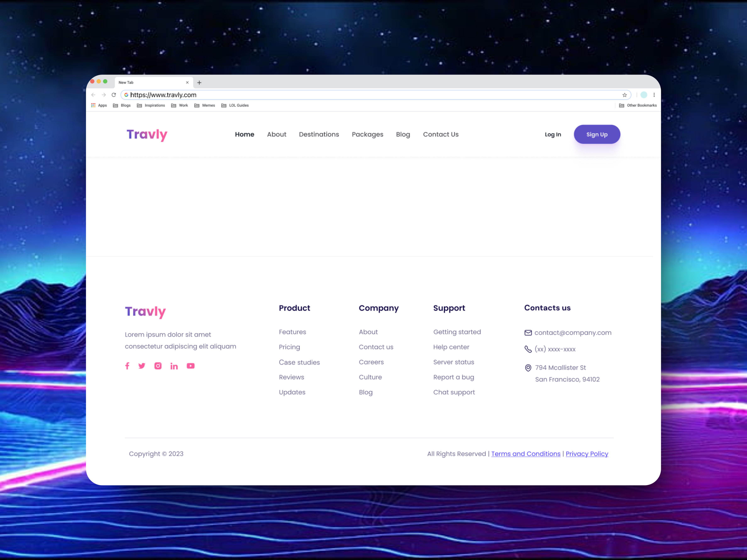Click the browser back arrow
The image size is (747, 560).
[95, 95]
